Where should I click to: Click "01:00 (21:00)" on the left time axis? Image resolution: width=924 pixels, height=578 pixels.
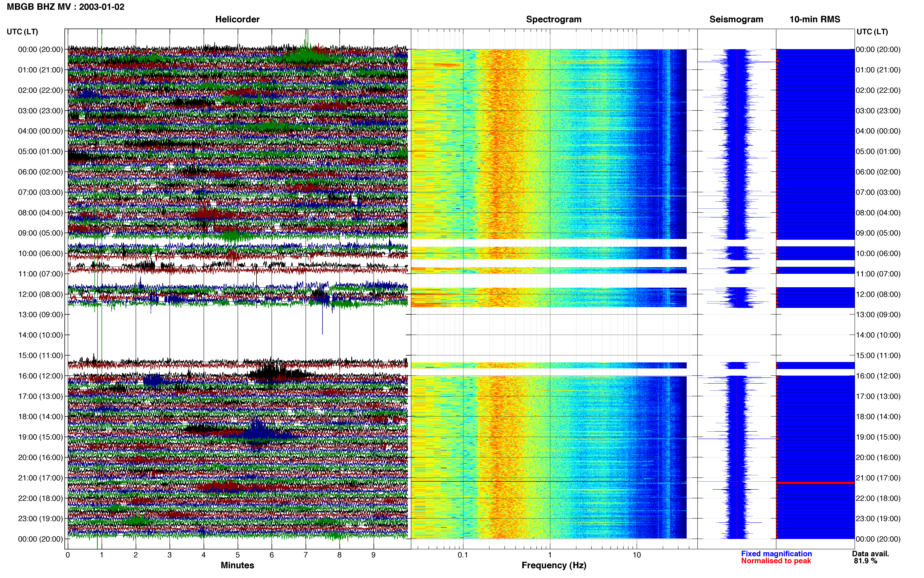pos(41,70)
